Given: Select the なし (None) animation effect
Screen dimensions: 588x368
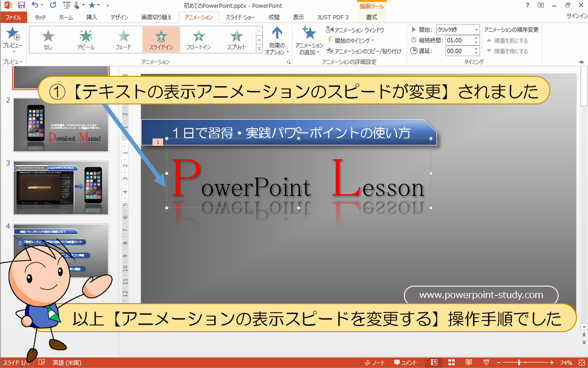Looking at the screenshot, I should 48,39.
